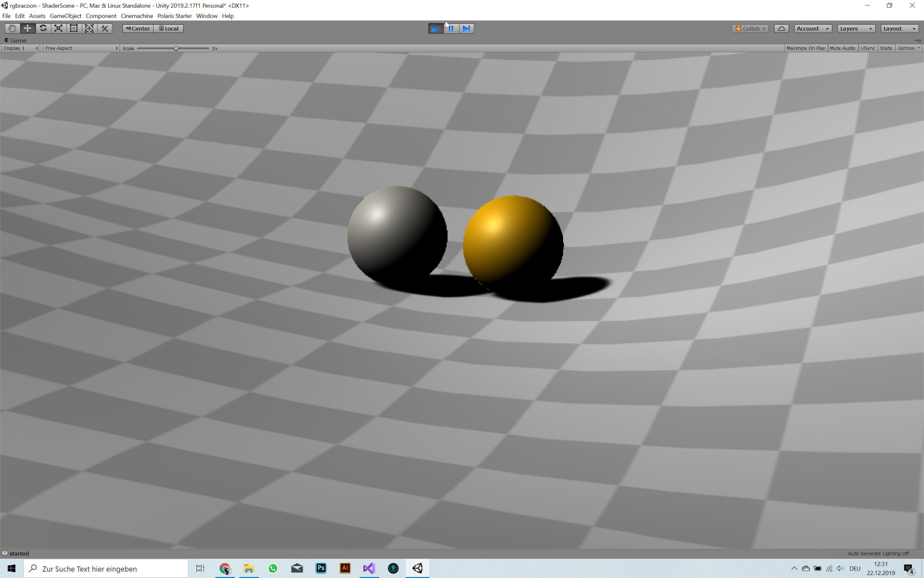Select the combined Transform tool
The width and height of the screenshot is (924, 578).
(x=89, y=28)
